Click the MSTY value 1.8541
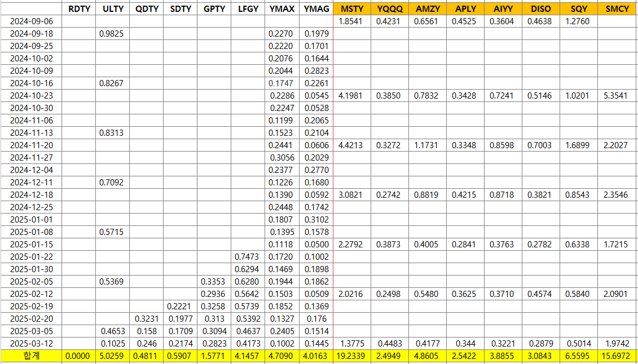 (352, 20)
